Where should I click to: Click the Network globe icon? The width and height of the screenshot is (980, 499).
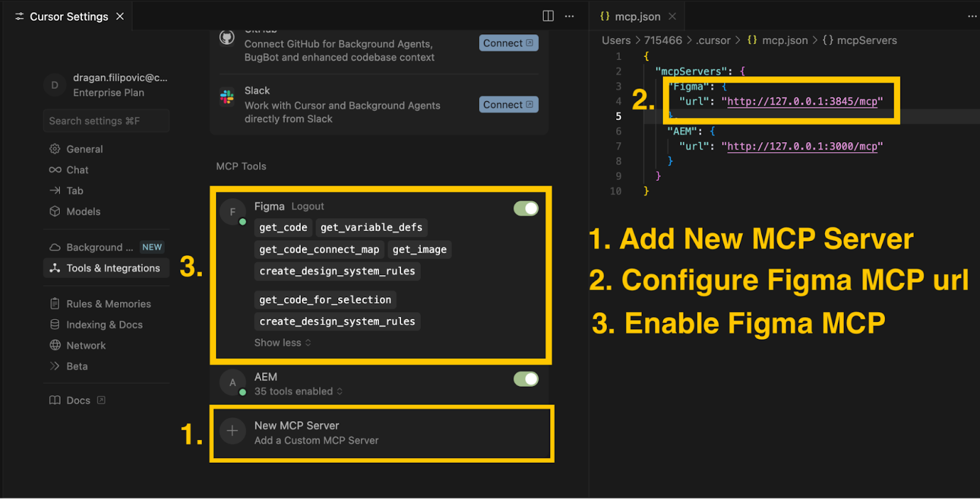[55, 345]
